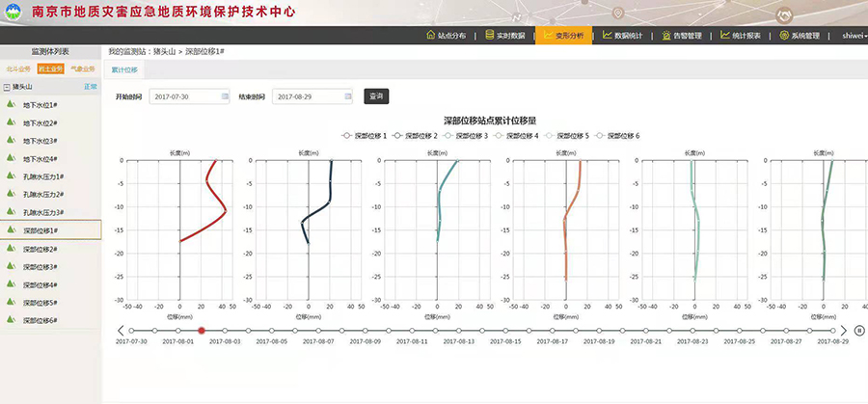Select the 累计位移 tab

point(124,70)
